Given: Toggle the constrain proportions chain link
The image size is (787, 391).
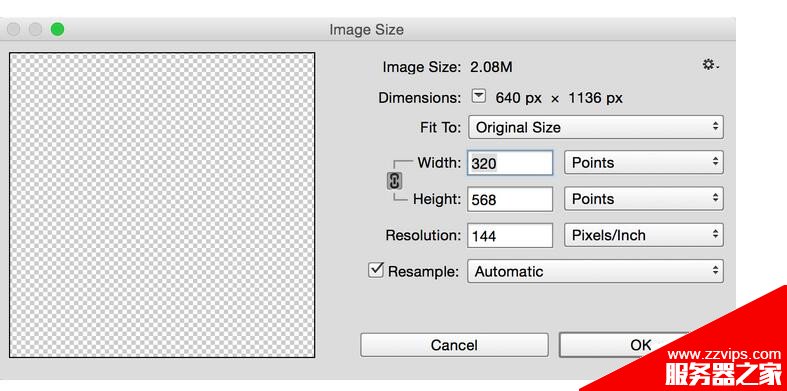Looking at the screenshot, I should point(395,181).
